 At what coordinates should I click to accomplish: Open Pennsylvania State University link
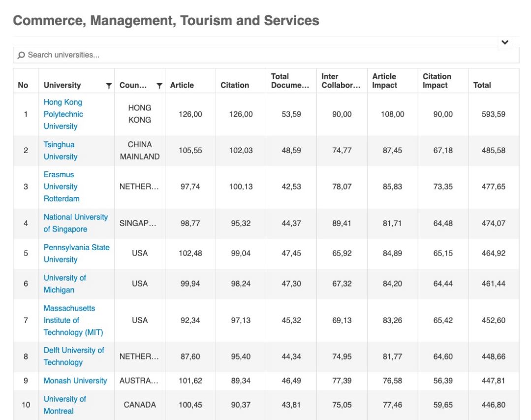pos(77,254)
